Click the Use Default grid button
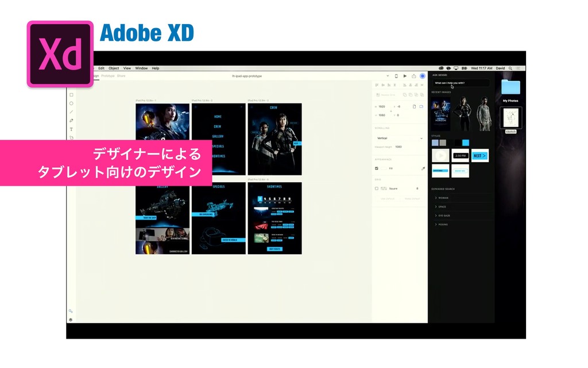 click(388, 198)
